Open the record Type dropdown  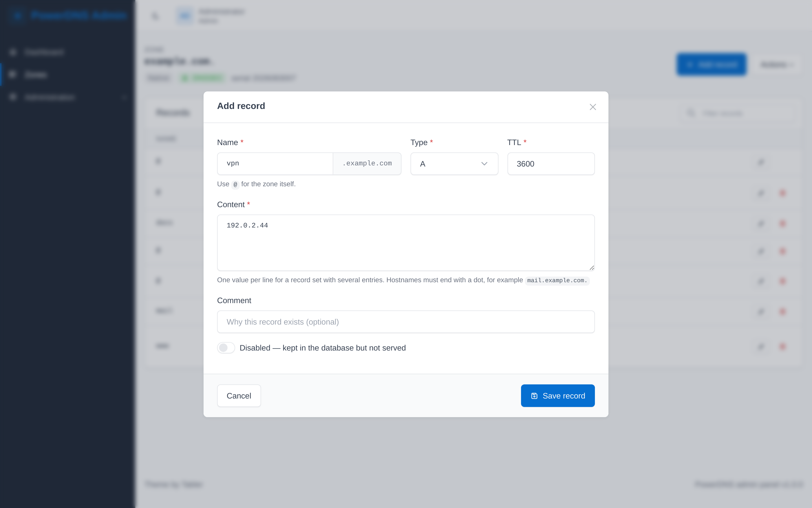454,164
